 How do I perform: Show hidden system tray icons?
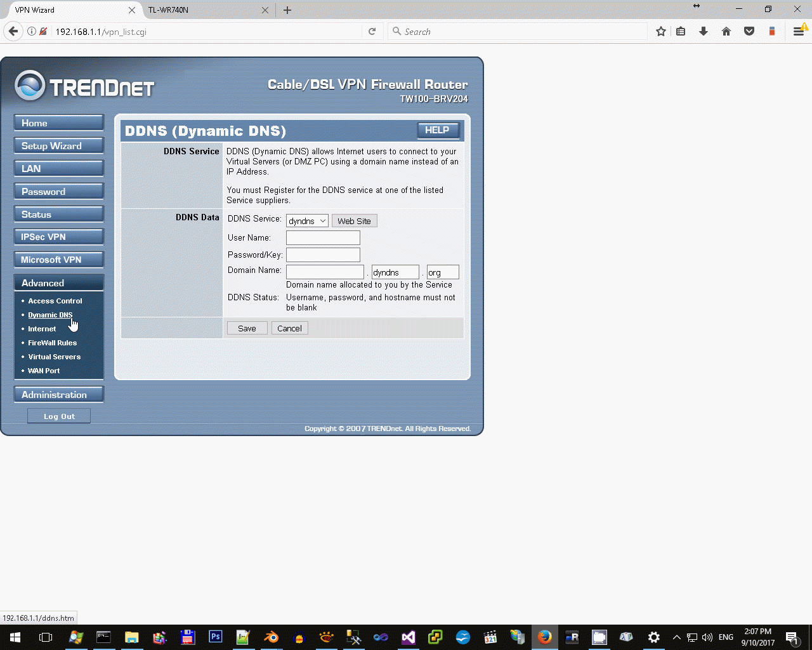coord(676,637)
